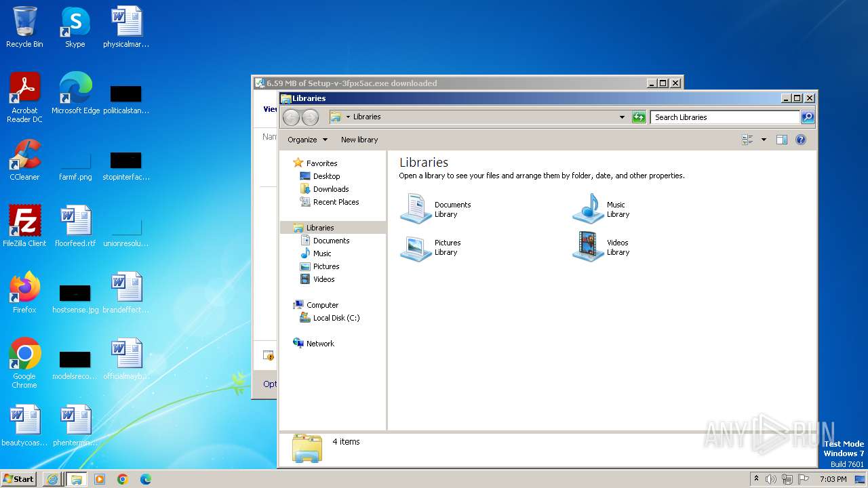This screenshot has width=868, height=488.
Task: Open the Music library icon
Action: point(589,209)
